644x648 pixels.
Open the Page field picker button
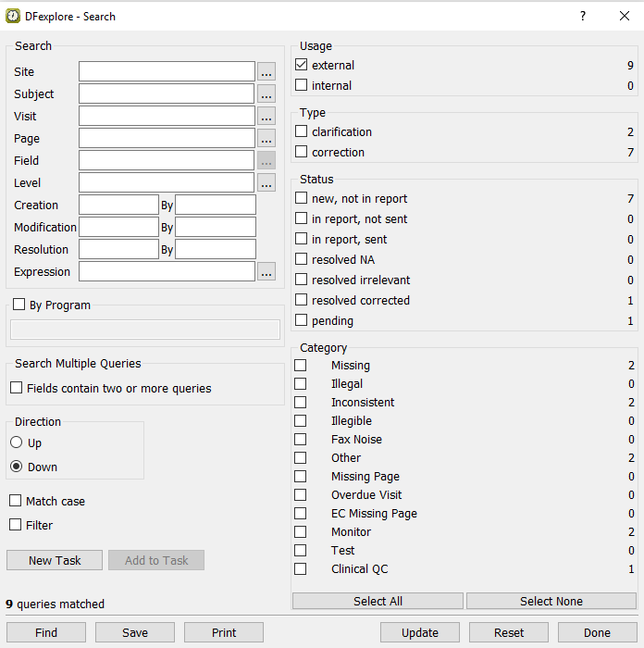pyautogui.click(x=266, y=139)
